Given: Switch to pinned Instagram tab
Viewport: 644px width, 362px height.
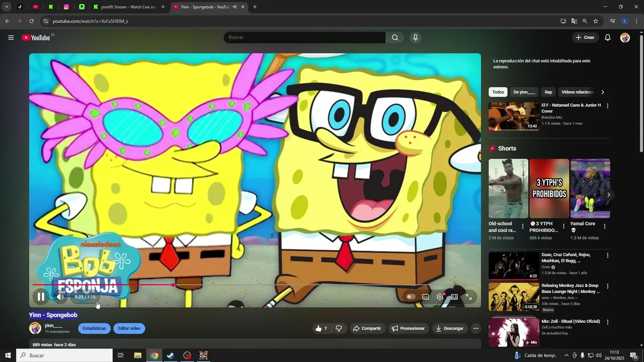Looking at the screenshot, I should [x=66, y=7].
